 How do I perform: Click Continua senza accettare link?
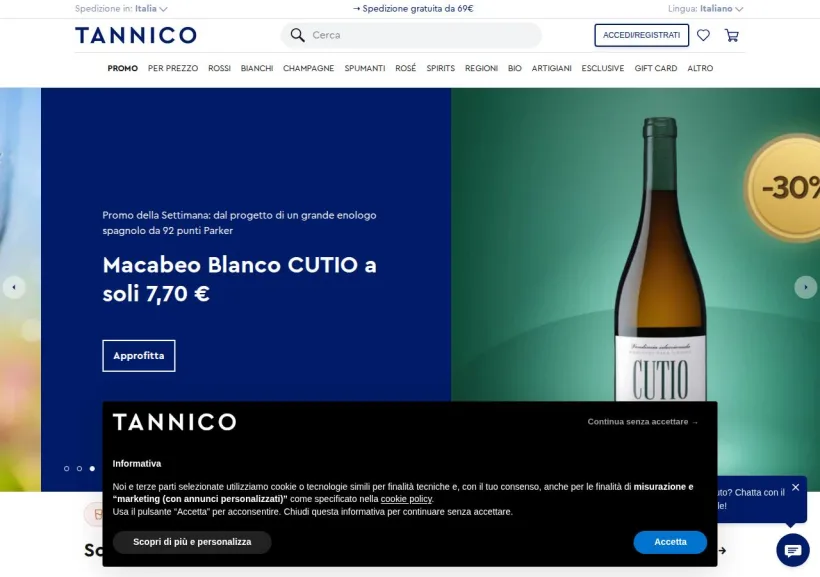[643, 422]
